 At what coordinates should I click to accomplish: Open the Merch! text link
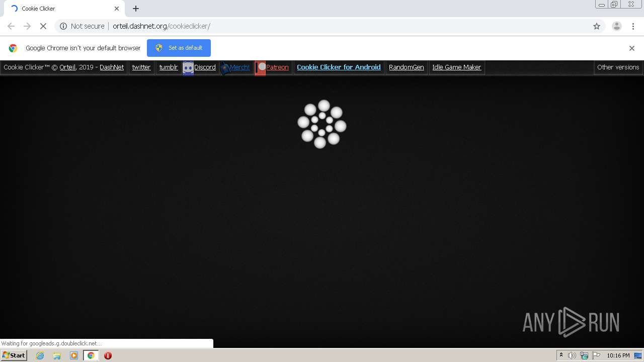pyautogui.click(x=239, y=67)
